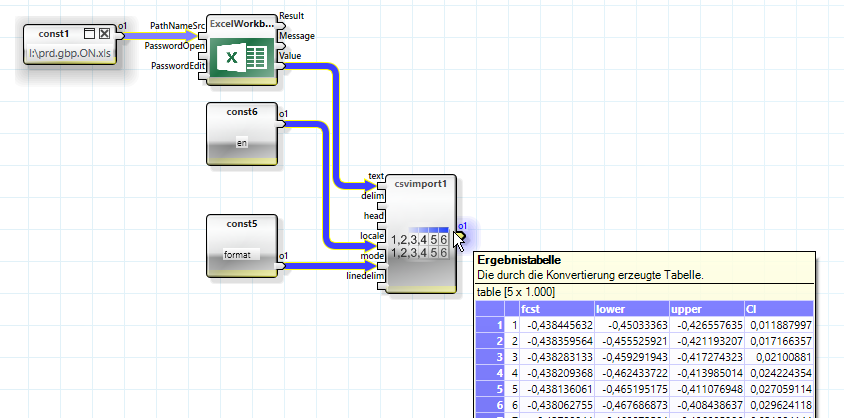Click the 'format' value in const5 block
Screen dimensions: 844x418
[242, 254]
